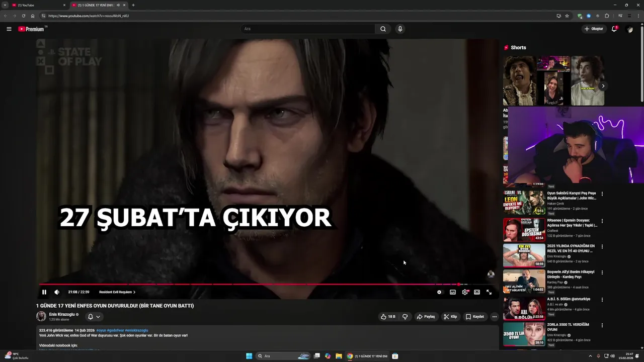Open weather widget 18°C Çok bulutlu
The image size is (644, 362).
[x=16, y=356]
